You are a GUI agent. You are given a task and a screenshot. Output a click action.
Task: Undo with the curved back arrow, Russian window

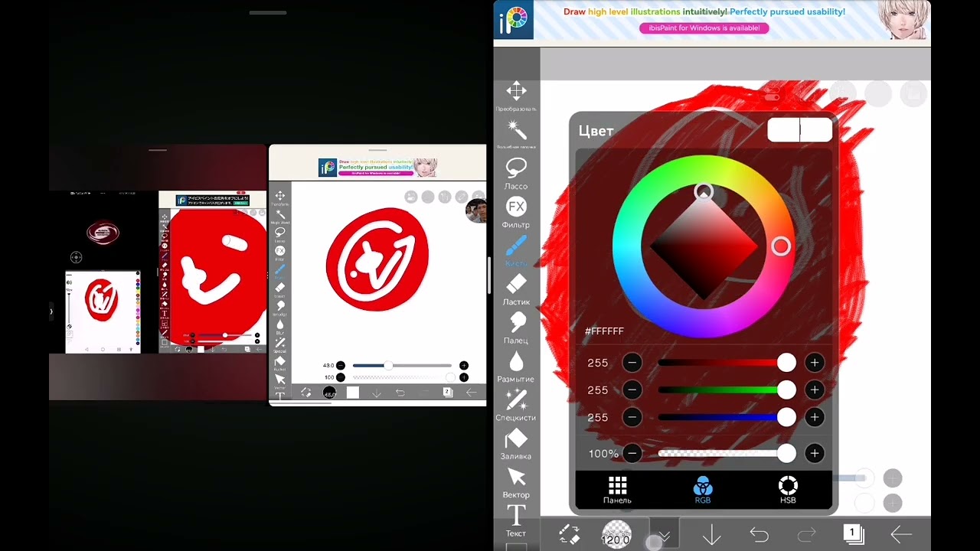[759, 534]
